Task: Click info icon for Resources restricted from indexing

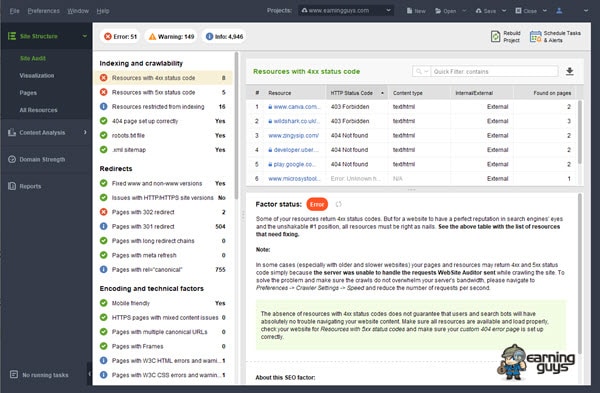Action: coord(103,106)
